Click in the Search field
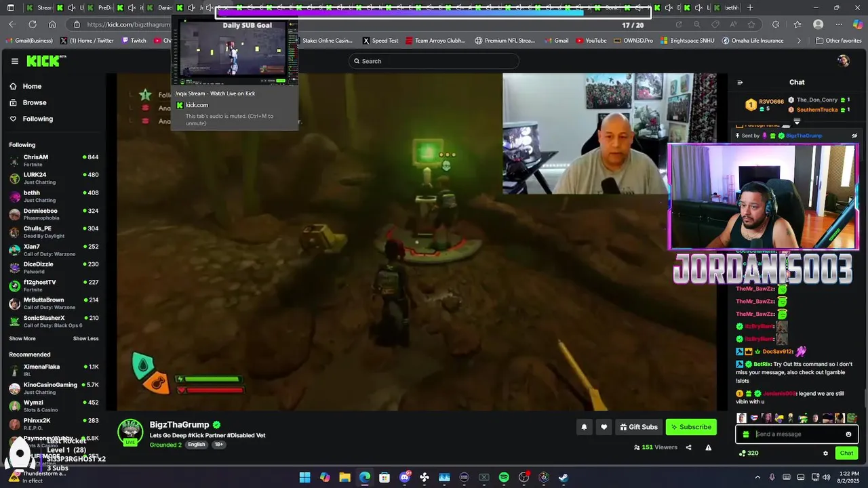Image resolution: width=868 pixels, height=488 pixels. click(434, 61)
